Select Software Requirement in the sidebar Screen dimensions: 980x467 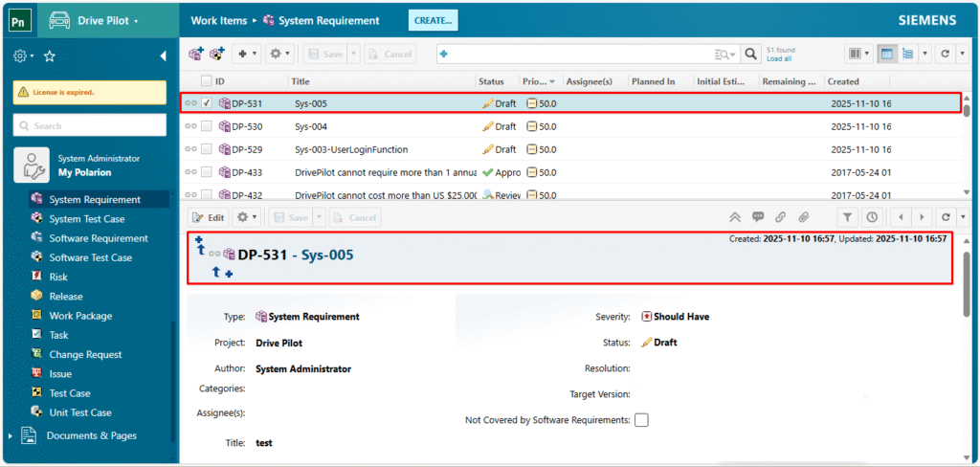coord(99,238)
